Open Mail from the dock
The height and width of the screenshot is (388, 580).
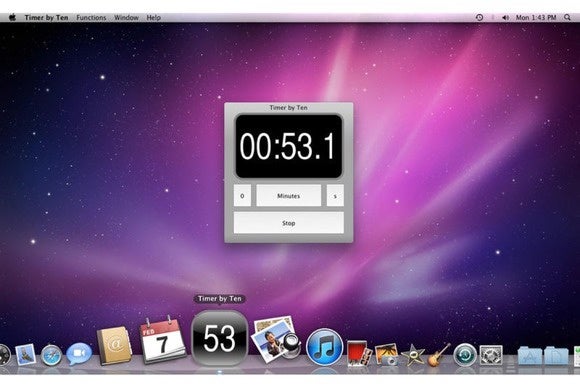(26, 354)
